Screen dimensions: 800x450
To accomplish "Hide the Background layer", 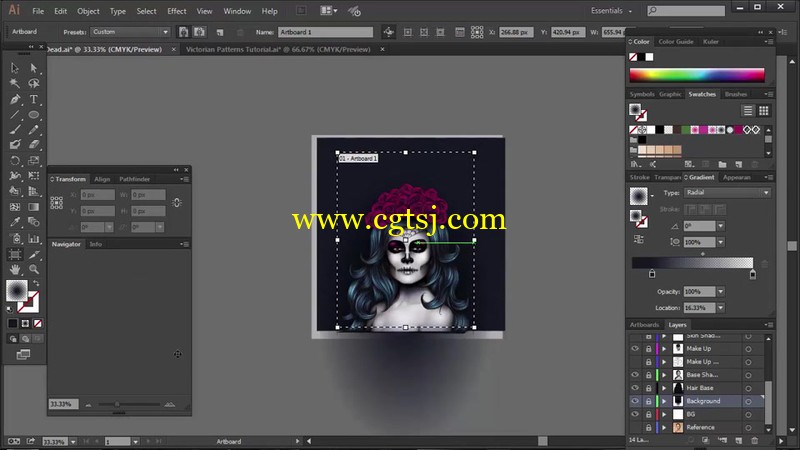I will (x=635, y=401).
